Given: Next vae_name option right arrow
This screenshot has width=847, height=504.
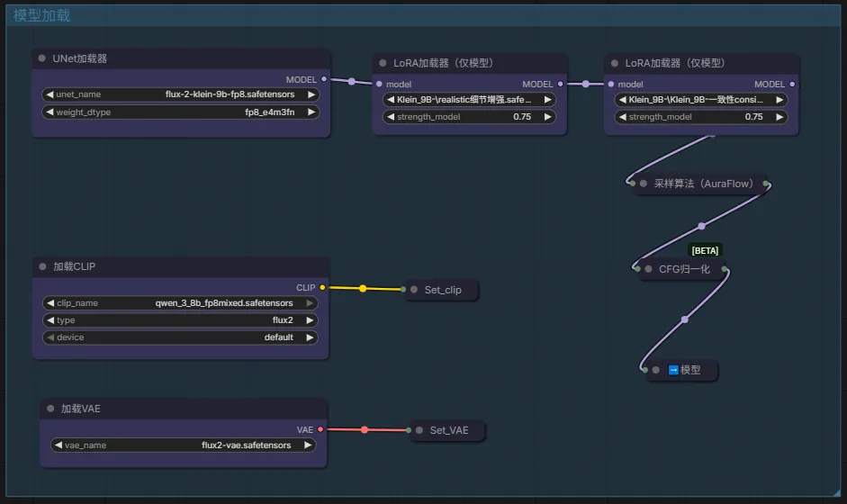Looking at the screenshot, I should click(307, 445).
